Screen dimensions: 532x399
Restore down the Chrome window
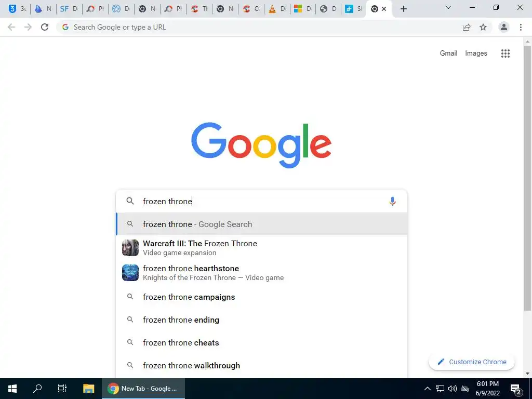tap(496, 7)
